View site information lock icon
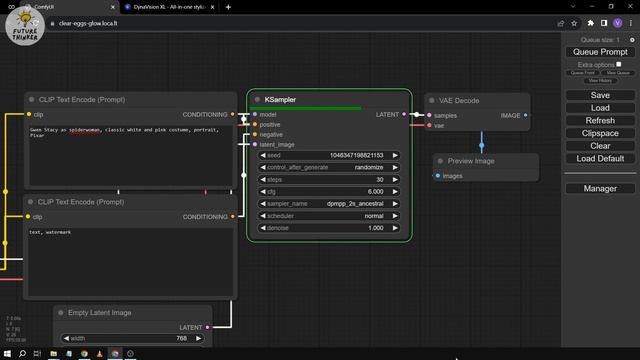Image resolution: width=640 pixels, height=360 pixels. coord(52,24)
